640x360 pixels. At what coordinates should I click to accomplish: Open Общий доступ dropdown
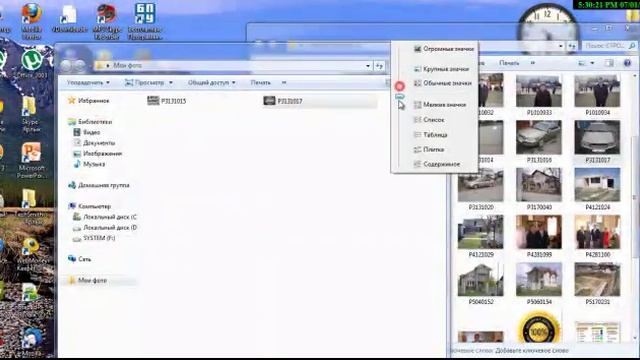coord(211,82)
